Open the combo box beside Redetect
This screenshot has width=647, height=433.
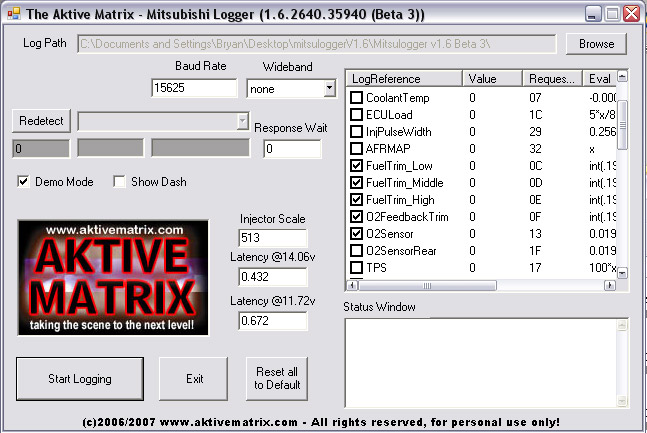(x=163, y=121)
